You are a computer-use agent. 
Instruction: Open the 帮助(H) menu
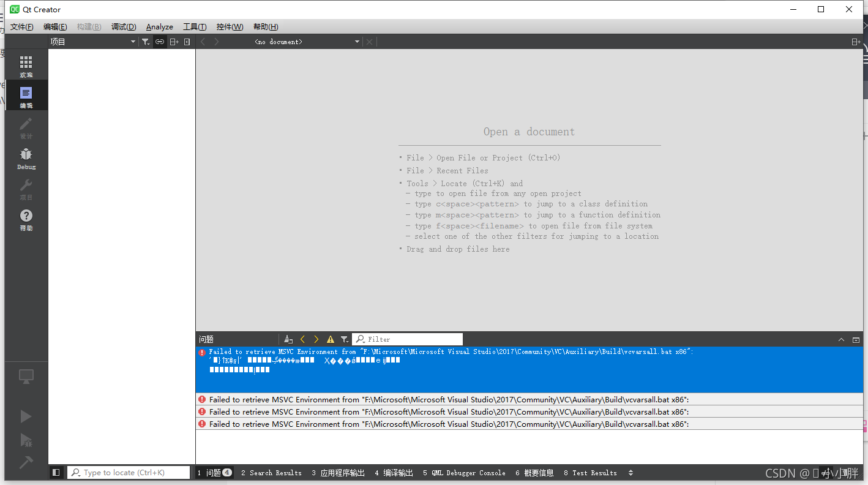266,27
